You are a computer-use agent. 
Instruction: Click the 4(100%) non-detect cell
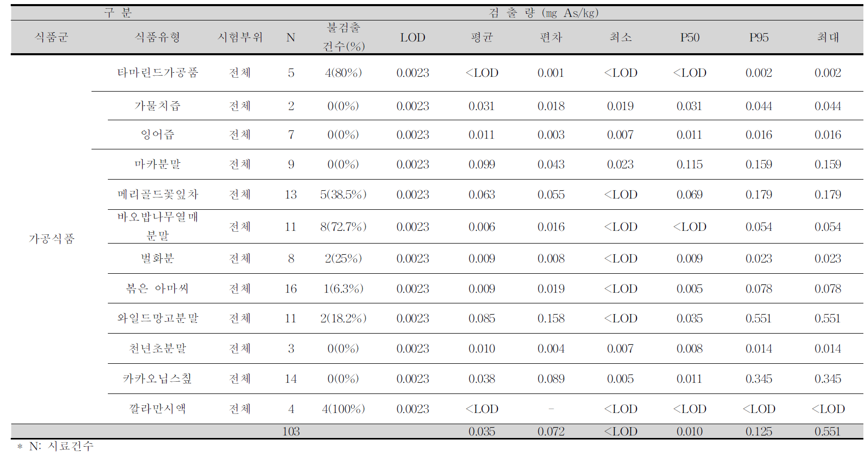click(344, 409)
